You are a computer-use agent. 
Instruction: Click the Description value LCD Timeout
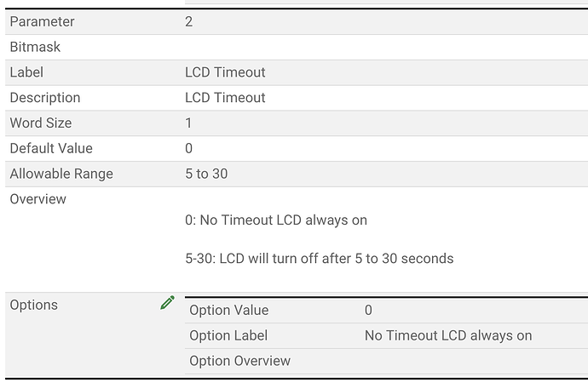click(x=225, y=98)
